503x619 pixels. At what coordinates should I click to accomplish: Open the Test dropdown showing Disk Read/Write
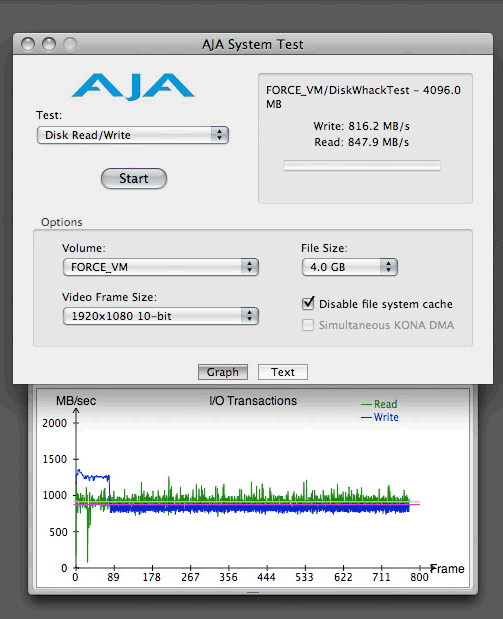(133, 135)
